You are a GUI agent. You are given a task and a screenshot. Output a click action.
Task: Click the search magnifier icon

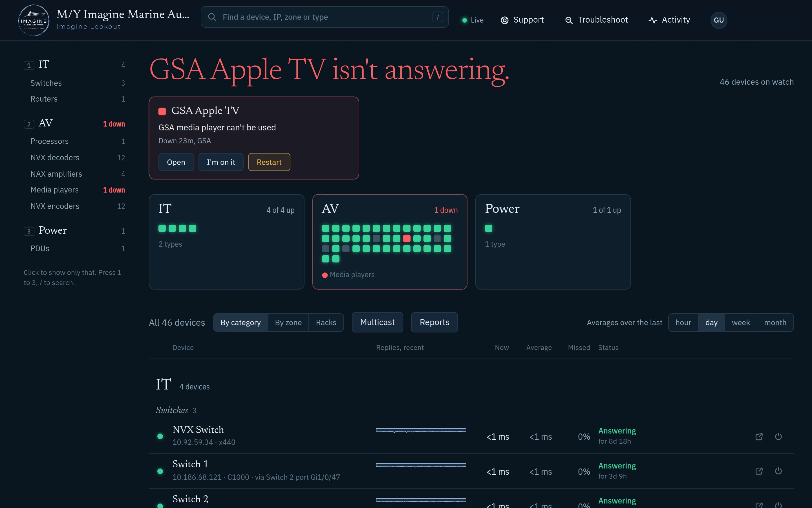[x=212, y=17]
